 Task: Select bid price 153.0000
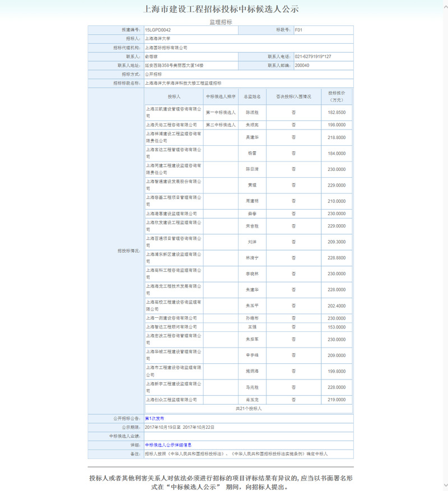coord(337,327)
